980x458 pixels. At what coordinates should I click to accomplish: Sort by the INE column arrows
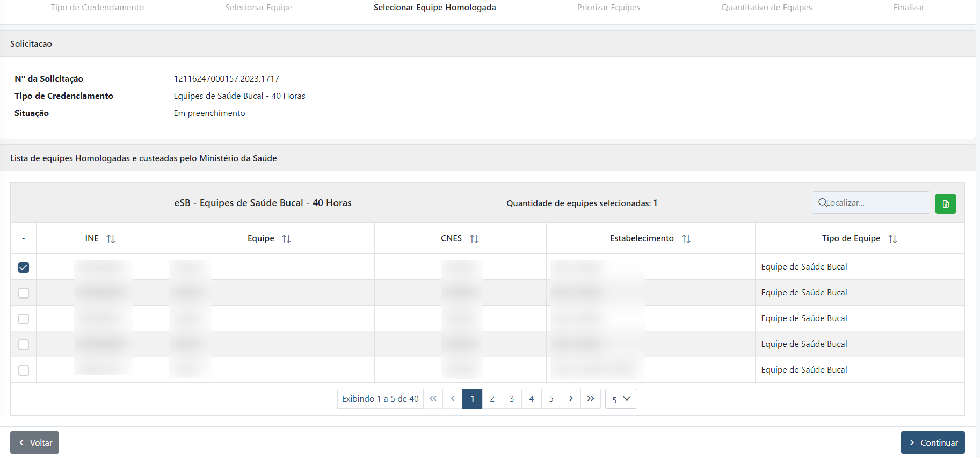click(x=111, y=238)
